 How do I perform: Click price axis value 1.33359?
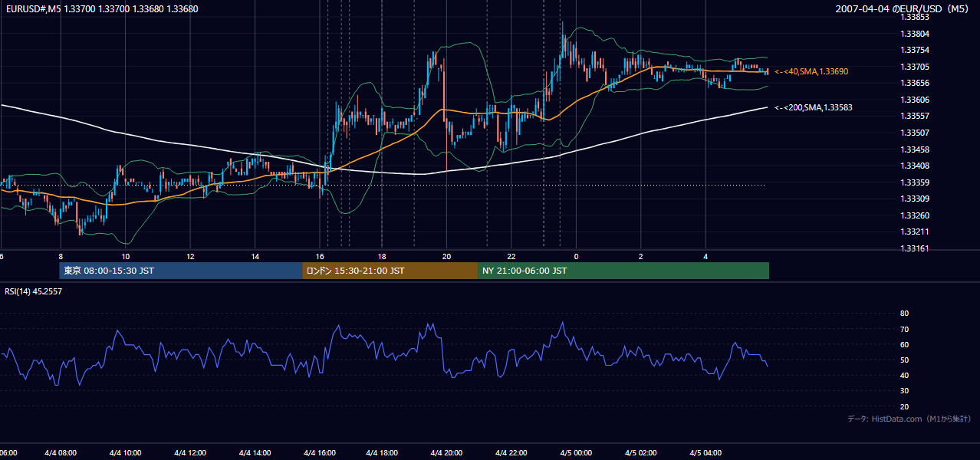click(915, 182)
